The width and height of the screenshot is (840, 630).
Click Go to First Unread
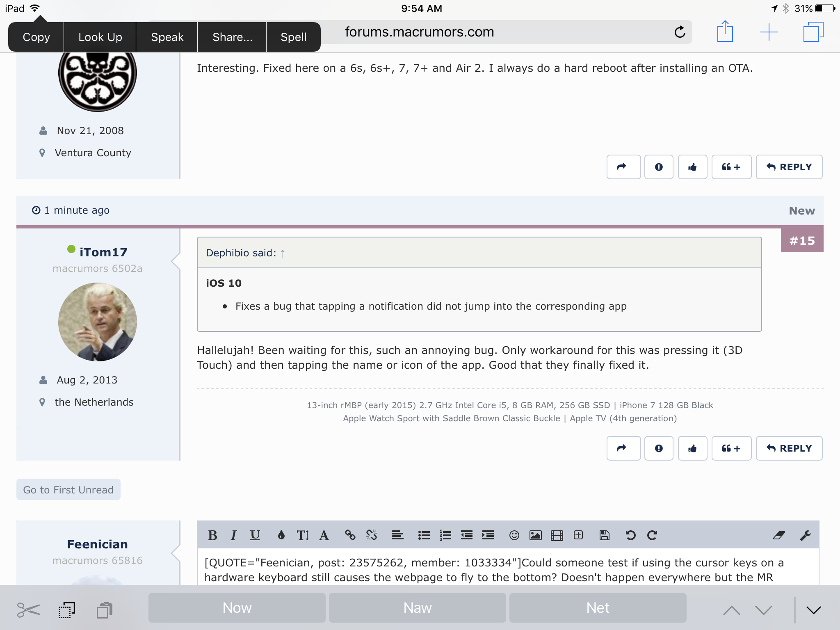68,490
